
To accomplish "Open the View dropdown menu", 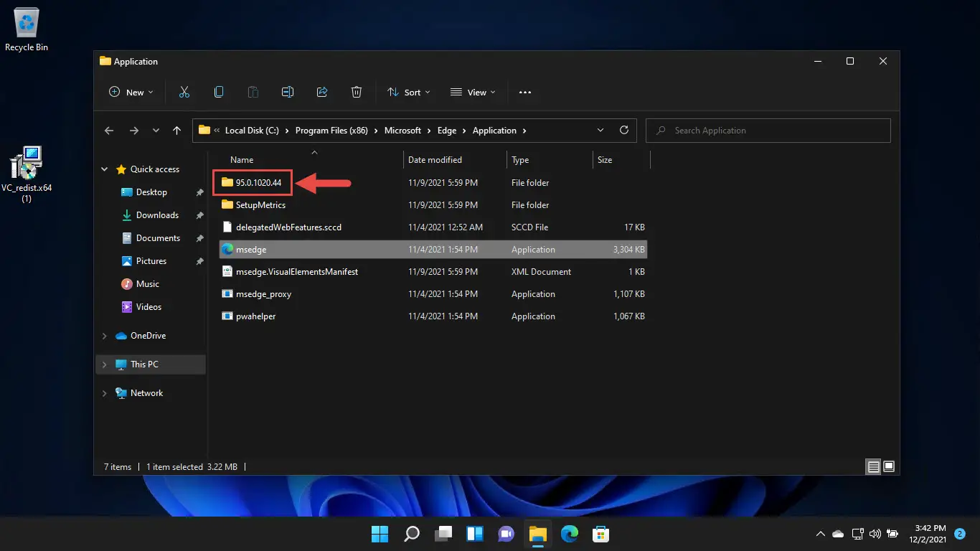I will pyautogui.click(x=472, y=92).
